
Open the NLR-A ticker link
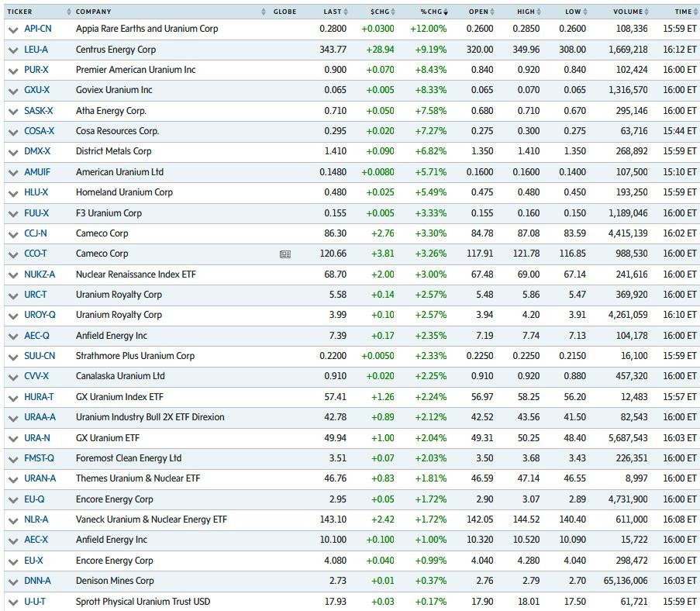(x=36, y=519)
